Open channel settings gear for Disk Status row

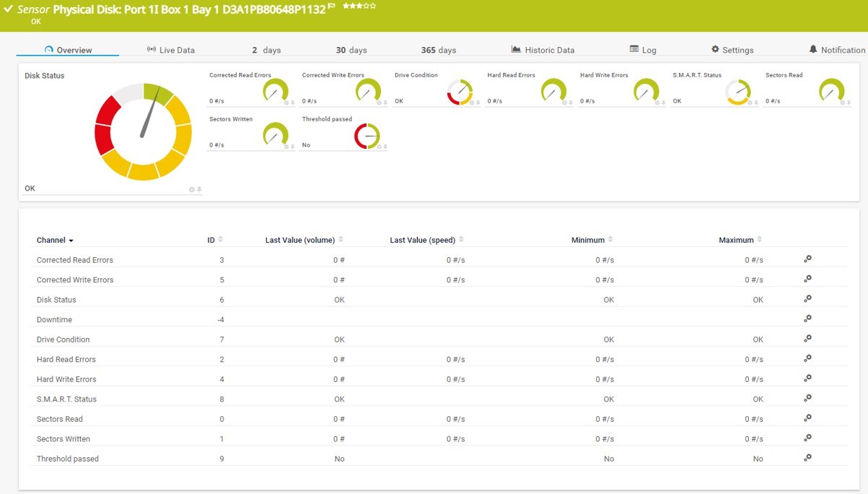tap(807, 298)
